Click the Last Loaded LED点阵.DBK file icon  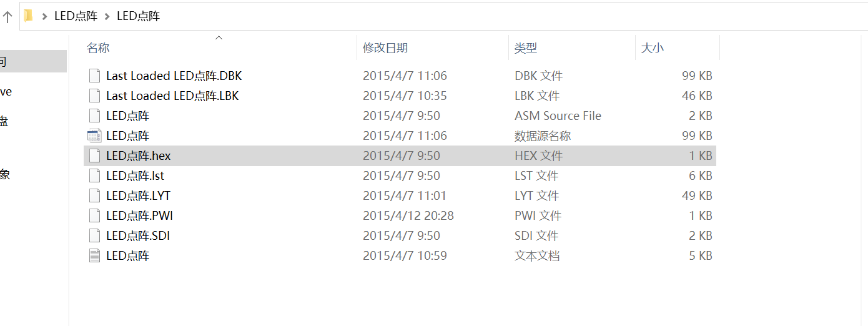[94, 76]
